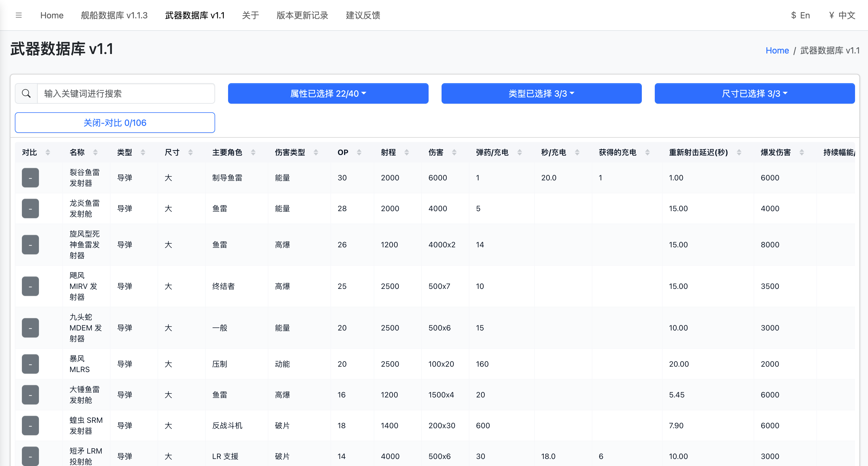Open the 版本更新记录 menu item
The height and width of the screenshot is (466, 868).
[302, 15]
